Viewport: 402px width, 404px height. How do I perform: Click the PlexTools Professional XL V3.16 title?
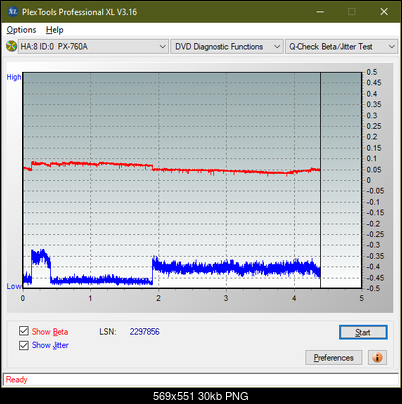click(79, 12)
